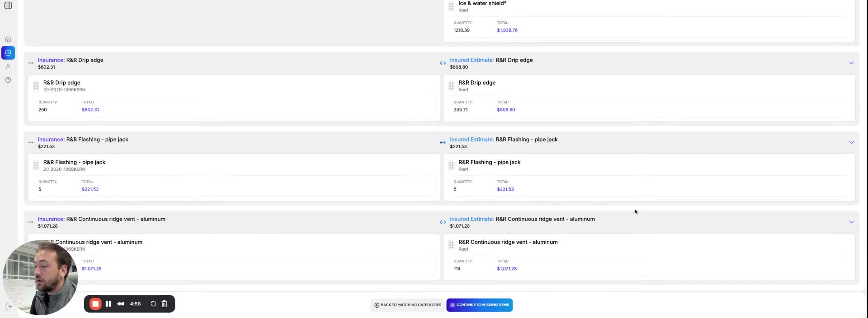Image resolution: width=868 pixels, height=318 pixels.
Task: Click Insured Estimate Continuous ridge vent heading
Action: [x=522, y=219]
